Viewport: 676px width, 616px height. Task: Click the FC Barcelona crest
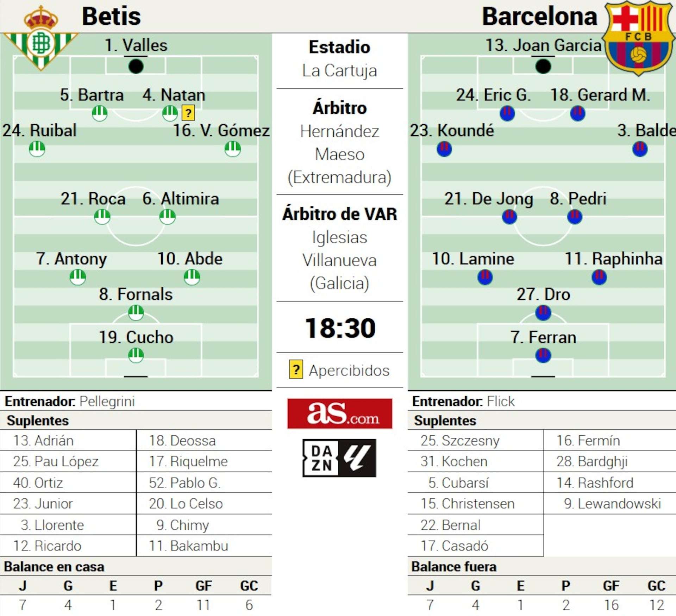[x=638, y=38]
